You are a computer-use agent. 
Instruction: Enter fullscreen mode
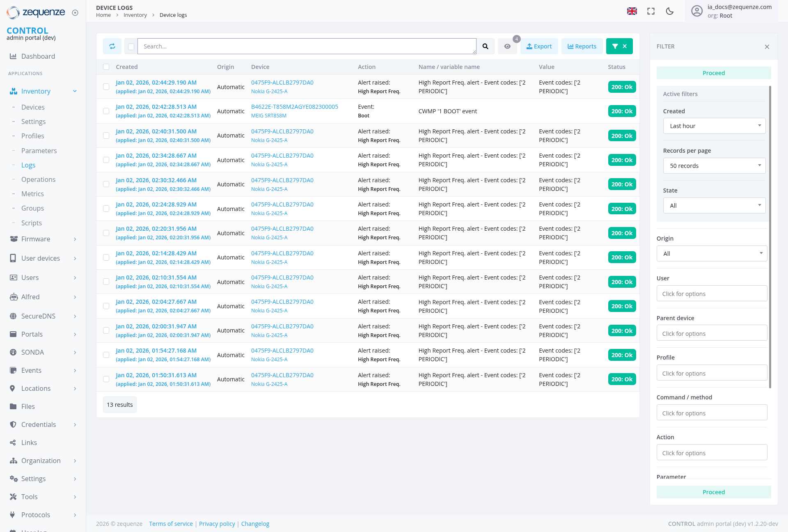click(651, 11)
